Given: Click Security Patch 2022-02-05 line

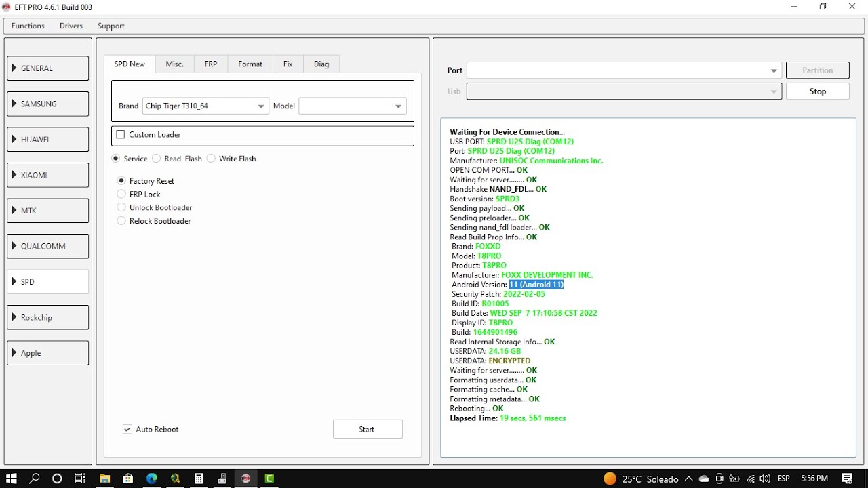Looking at the screenshot, I should 498,294.
